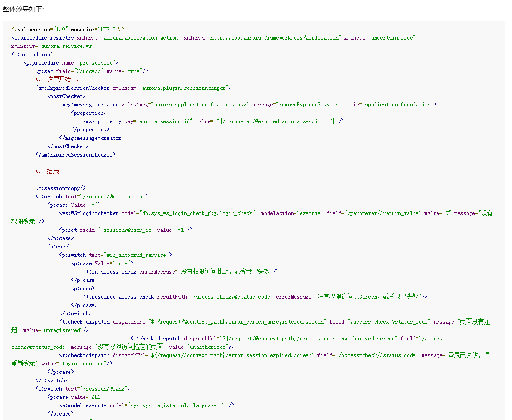Click the p:switch test "/request/@soapaction" line
This screenshot has width=512, height=420.
point(92,197)
